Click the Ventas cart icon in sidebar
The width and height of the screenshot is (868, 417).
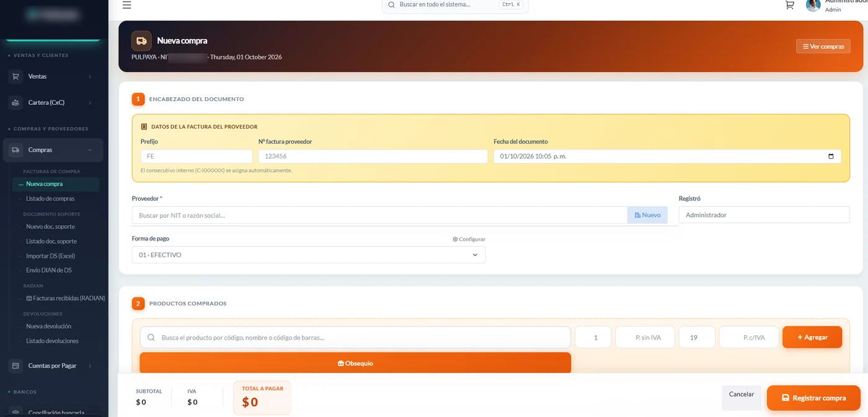pos(15,76)
